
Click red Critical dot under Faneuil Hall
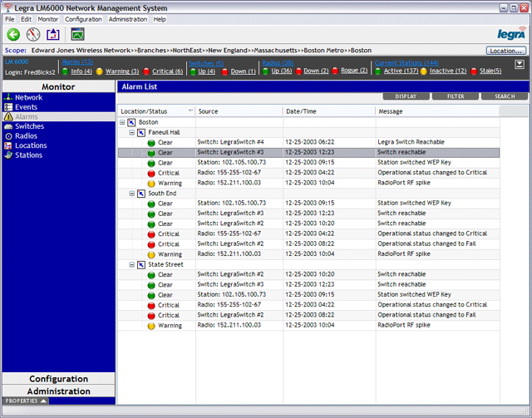tap(151, 174)
